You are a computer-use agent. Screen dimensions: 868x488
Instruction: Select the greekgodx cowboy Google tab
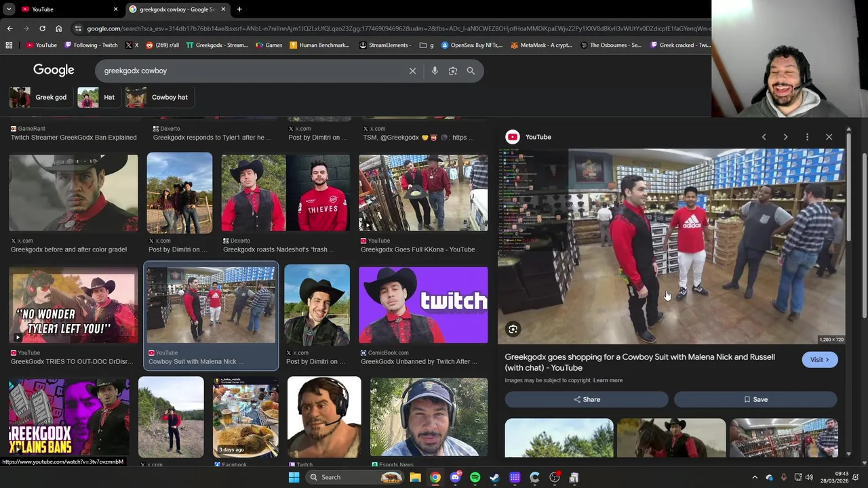click(176, 9)
